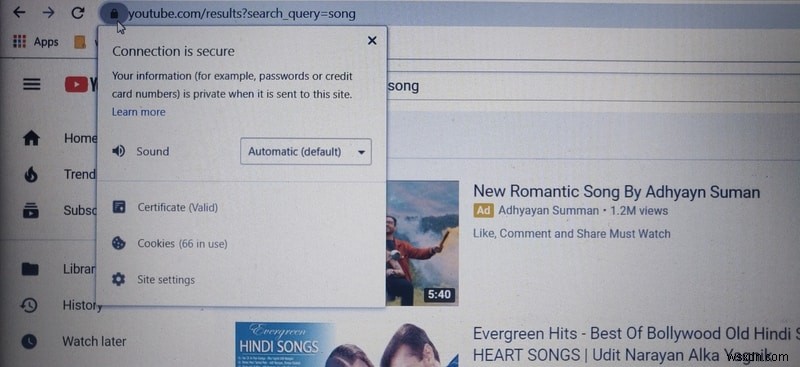
Task: Click the YouTube search box containing song
Action: (593, 86)
